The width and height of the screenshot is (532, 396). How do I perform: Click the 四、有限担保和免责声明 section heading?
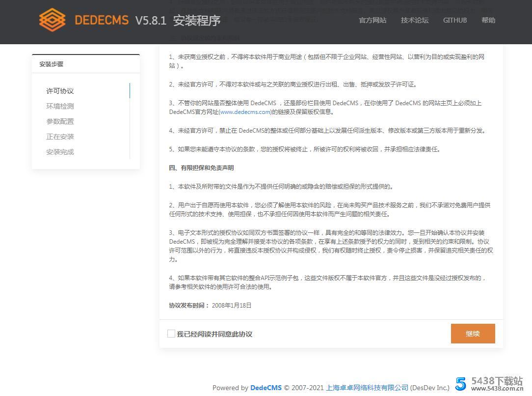(x=201, y=168)
